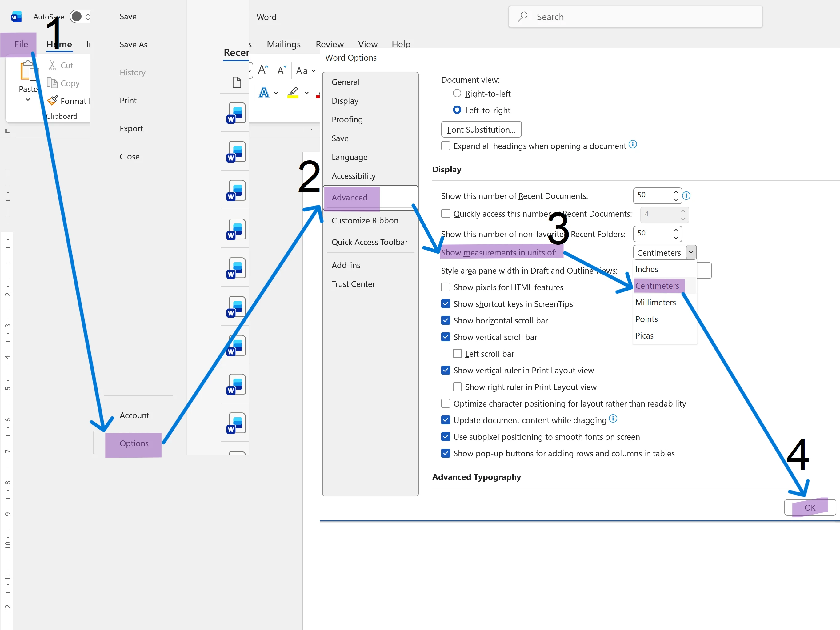Select the Right-to-left radio button
The height and width of the screenshot is (630, 840).
click(457, 94)
